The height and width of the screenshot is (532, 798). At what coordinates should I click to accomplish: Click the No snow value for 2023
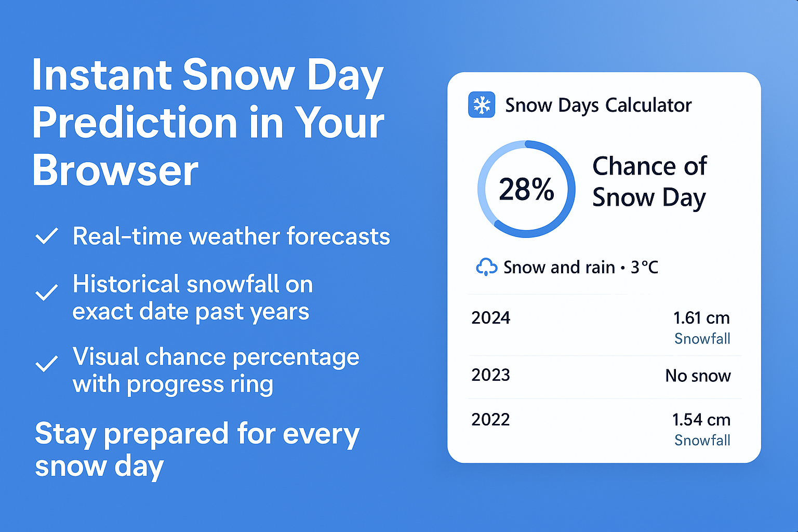(x=698, y=376)
